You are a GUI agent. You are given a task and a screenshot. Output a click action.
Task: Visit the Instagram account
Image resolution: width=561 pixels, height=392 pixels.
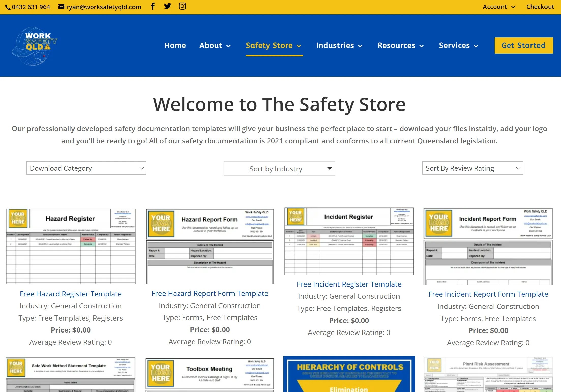coord(182,6)
